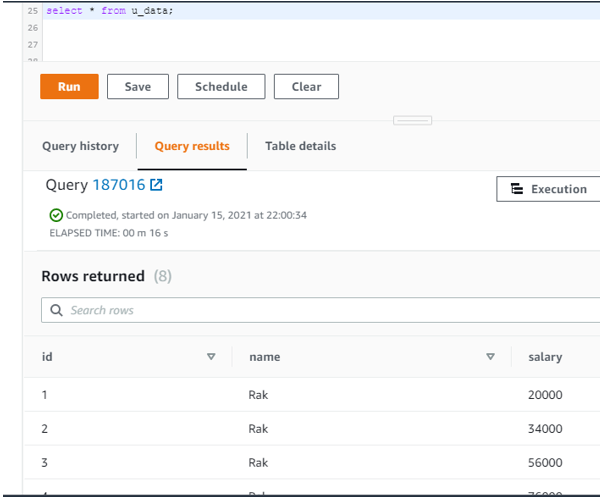Select the salary cell 20000

(545, 394)
